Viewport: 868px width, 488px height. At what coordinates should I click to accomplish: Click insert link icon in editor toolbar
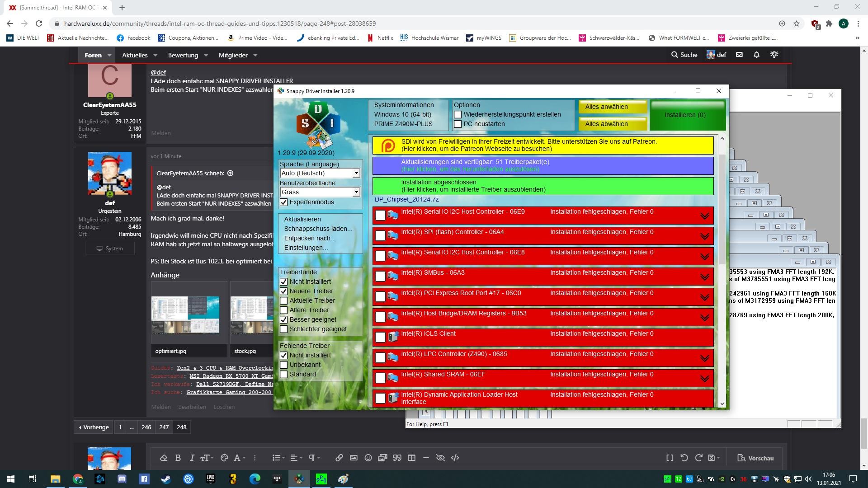[x=339, y=458]
